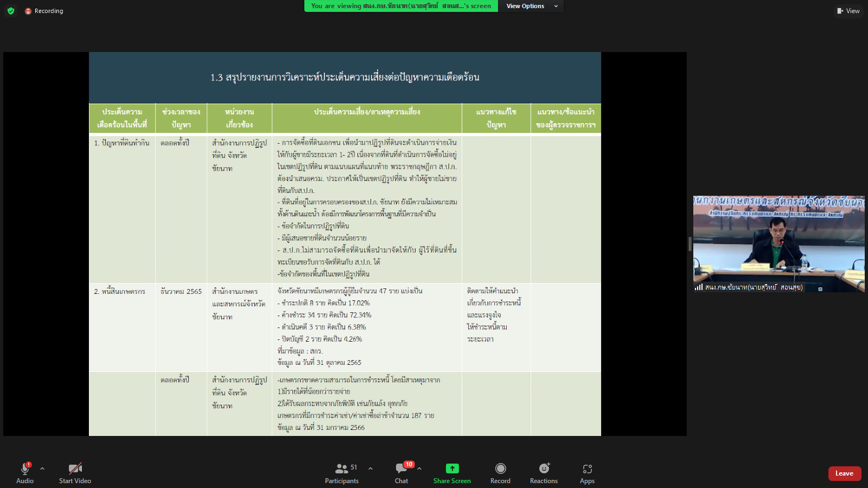Click the green screen viewing banner
Image resolution: width=868 pixels, height=488 pixels.
pyautogui.click(x=401, y=6)
